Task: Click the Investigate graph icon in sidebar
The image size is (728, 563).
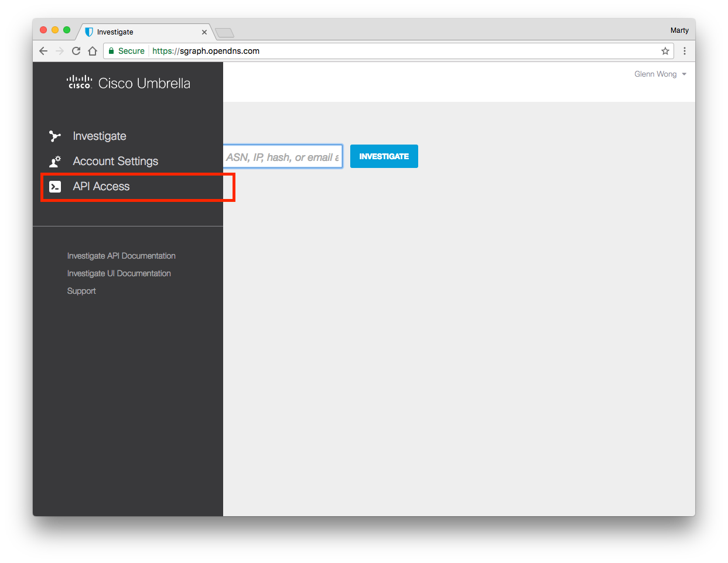Action: click(55, 136)
